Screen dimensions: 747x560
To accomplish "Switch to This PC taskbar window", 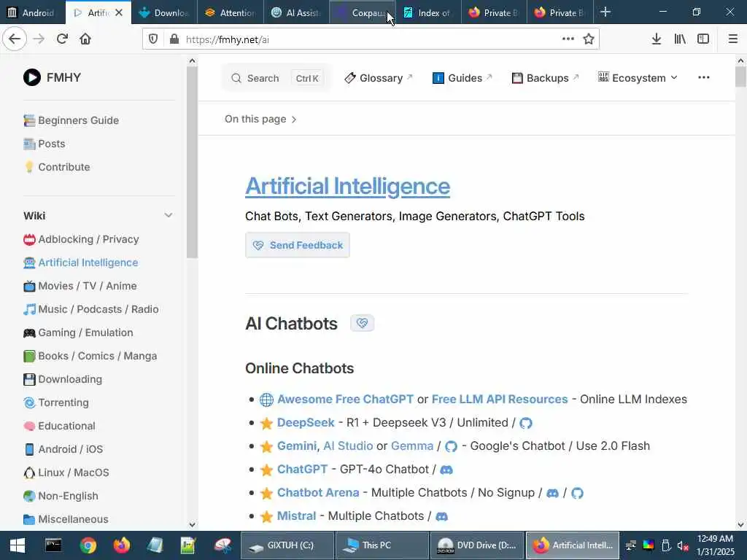I will pos(382,545).
